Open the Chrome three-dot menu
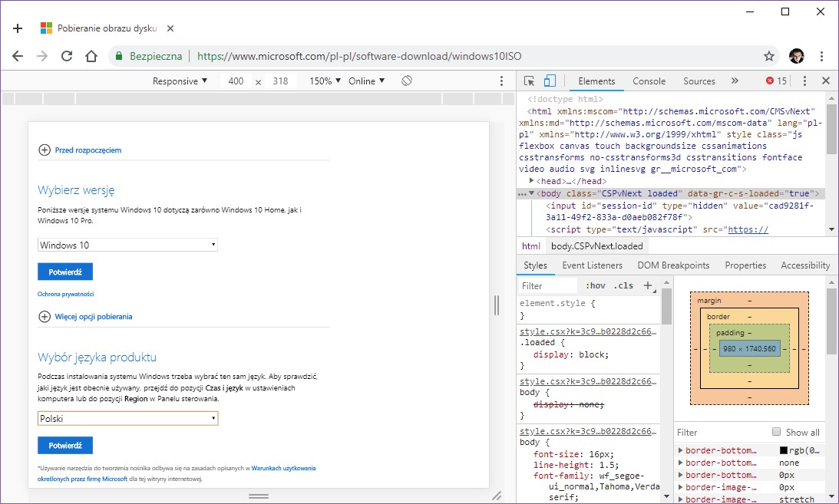Image resolution: width=839 pixels, height=504 pixels. (821, 56)
